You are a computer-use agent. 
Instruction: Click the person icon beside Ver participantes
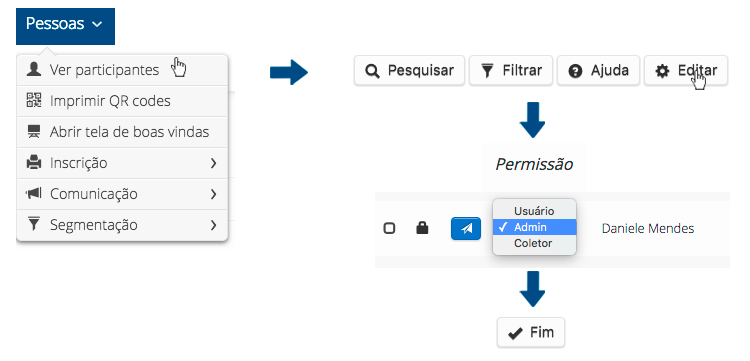pos(34,70)
